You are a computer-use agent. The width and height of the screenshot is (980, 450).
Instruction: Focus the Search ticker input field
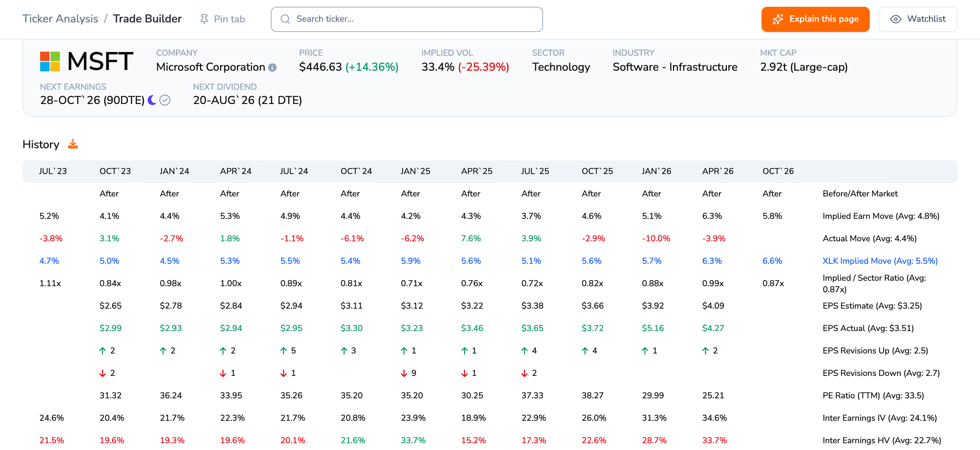(x=407, y=19)
